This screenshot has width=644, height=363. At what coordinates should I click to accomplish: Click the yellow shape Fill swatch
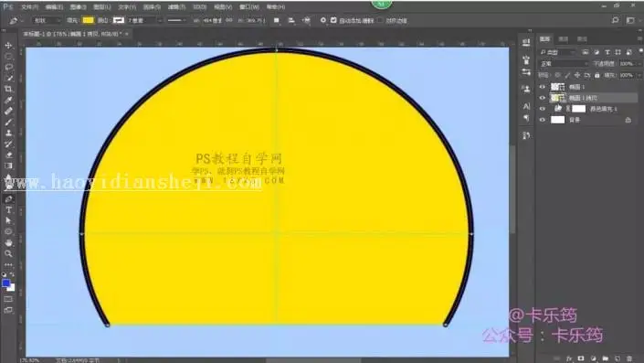88,20
